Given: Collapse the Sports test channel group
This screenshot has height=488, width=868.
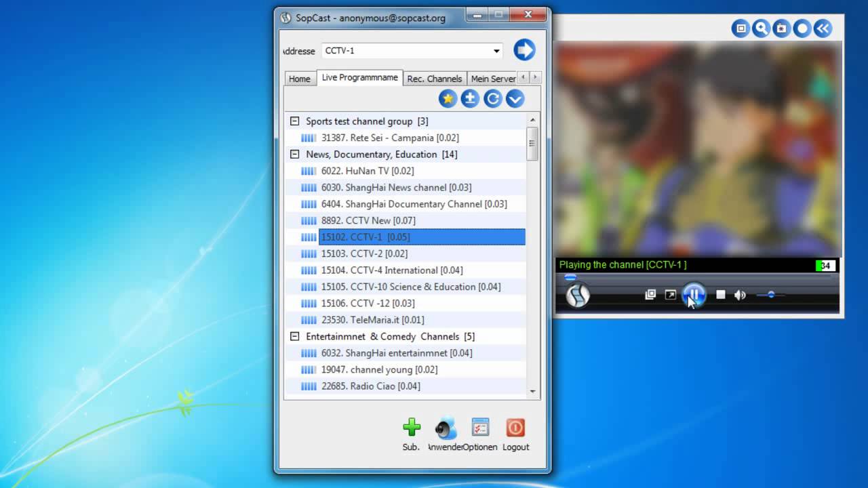Looking at the screenshot, I should click(294, 121).
